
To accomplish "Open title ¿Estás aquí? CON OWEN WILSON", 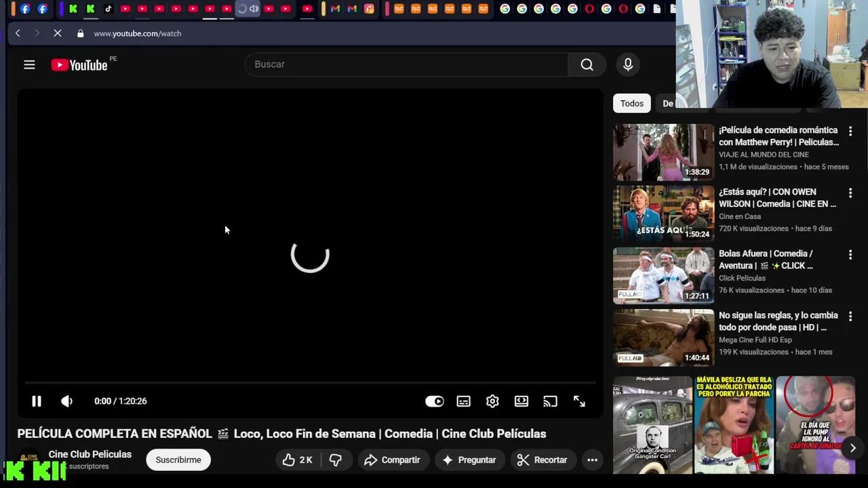I will 777,198.
